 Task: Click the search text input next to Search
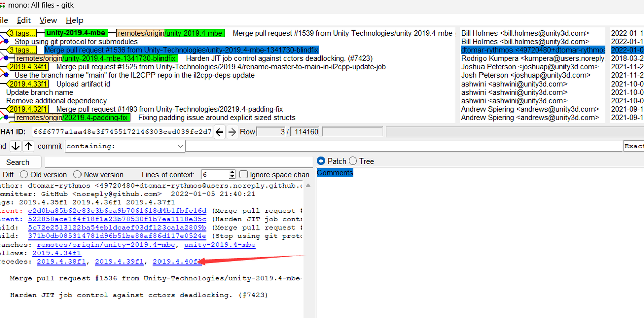tap(178, 162)
